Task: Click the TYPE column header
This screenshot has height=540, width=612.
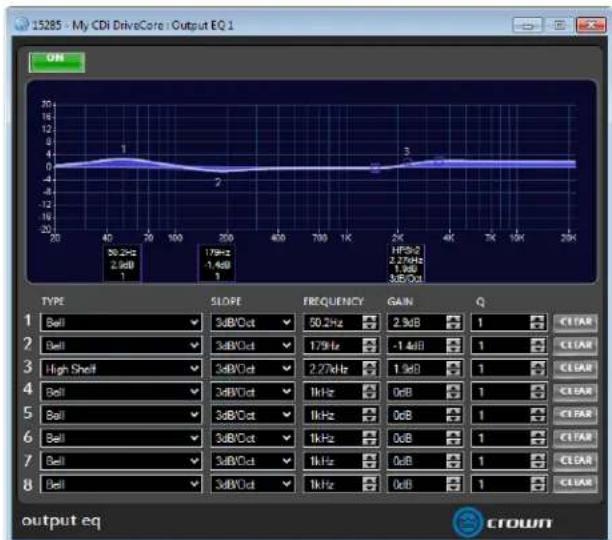Action: (x=53, y=301)
